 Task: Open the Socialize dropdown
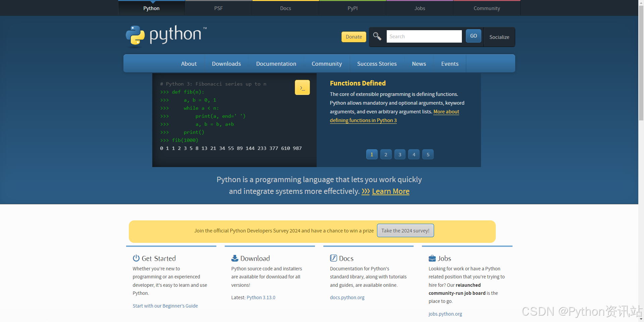click(499, 37)
